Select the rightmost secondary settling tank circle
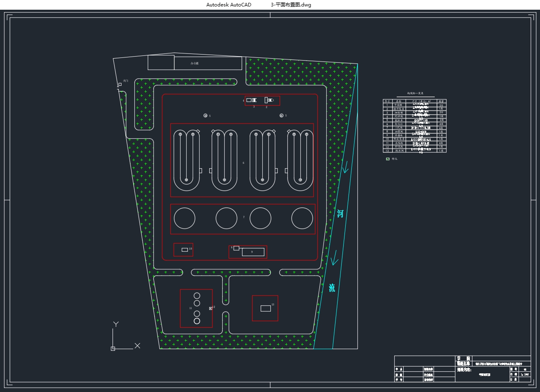 302,218
